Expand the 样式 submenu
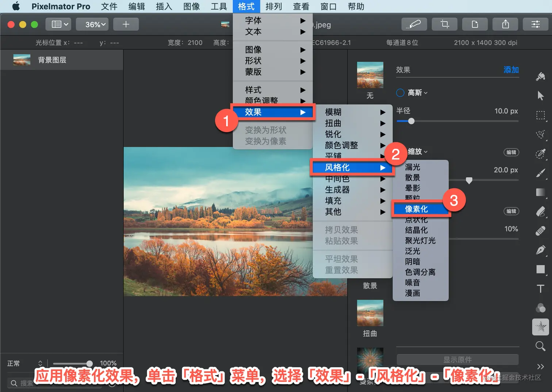552x392 pixels. 273,90
